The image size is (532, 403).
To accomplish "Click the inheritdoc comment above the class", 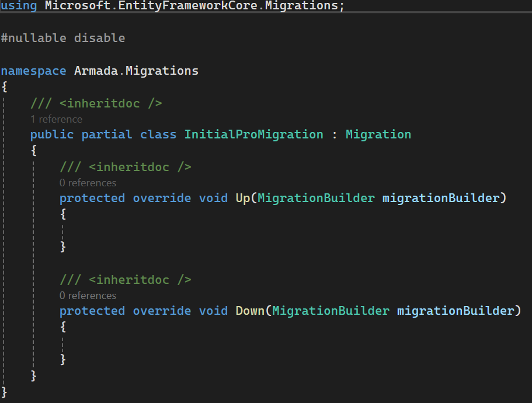I will pos(96,103).
